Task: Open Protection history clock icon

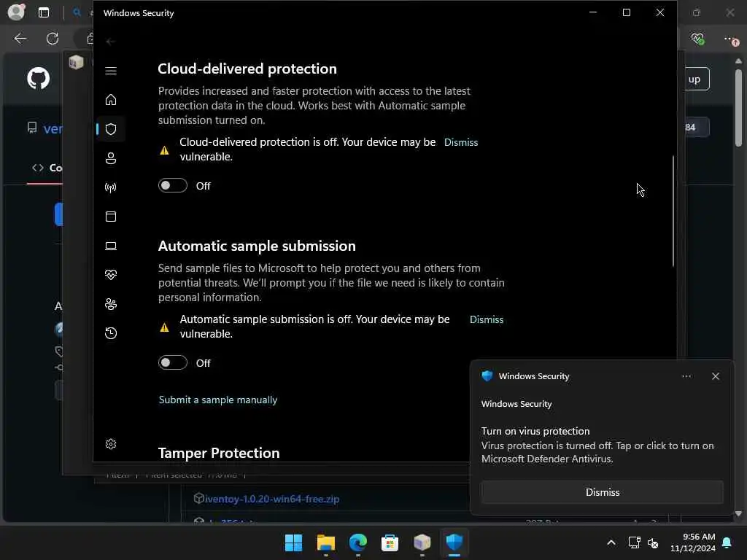Action: point(111,332)
